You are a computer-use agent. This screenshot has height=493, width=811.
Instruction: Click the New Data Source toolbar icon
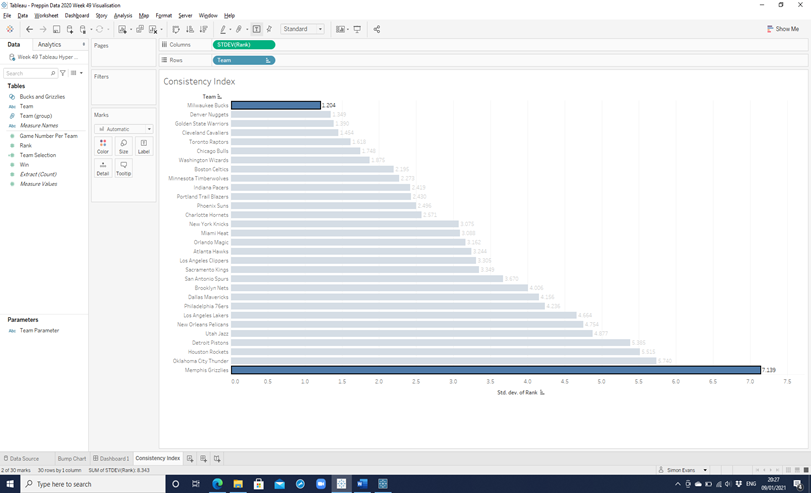coord(70,29)
